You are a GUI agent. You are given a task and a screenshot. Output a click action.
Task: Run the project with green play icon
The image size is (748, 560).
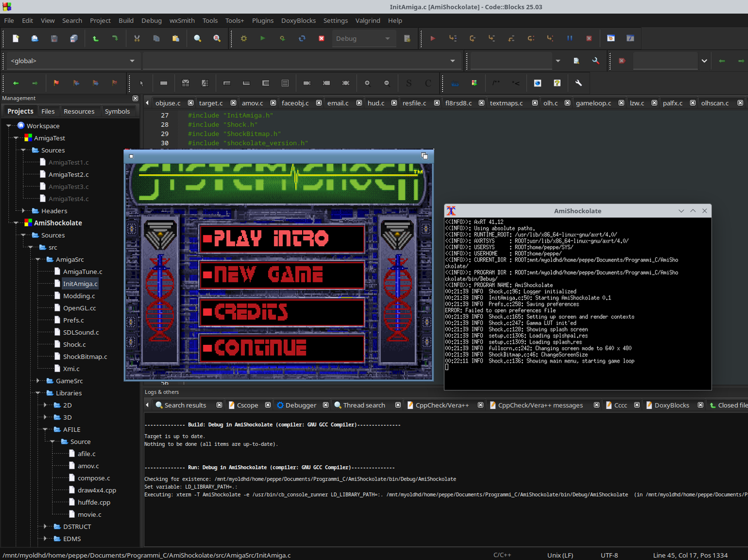point(262,39)
